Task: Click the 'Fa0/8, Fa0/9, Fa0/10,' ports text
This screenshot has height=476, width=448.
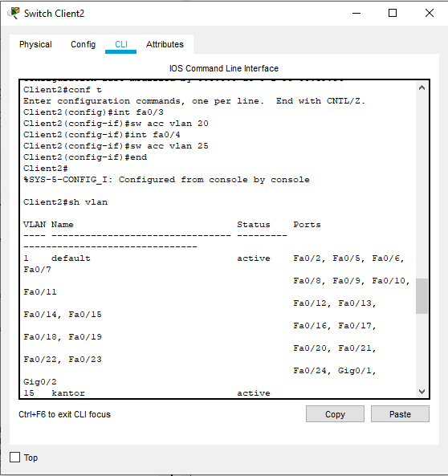Action: click(352, 281)
